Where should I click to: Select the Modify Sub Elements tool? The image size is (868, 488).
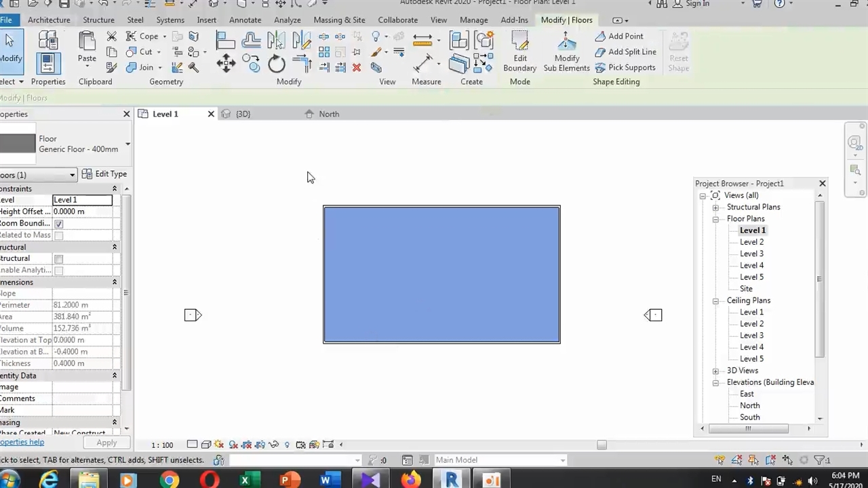(x=566, y=52)
